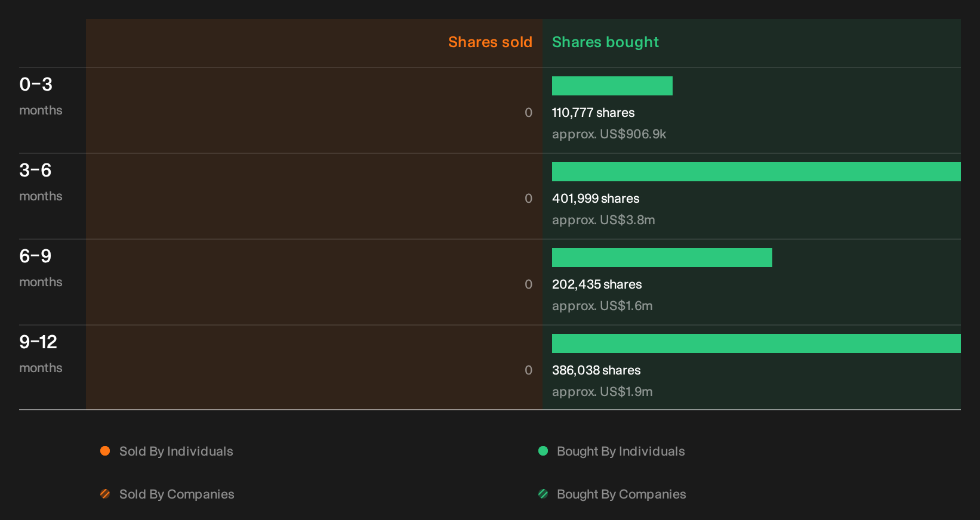Click the 386,038 shares value

(596, 370)
